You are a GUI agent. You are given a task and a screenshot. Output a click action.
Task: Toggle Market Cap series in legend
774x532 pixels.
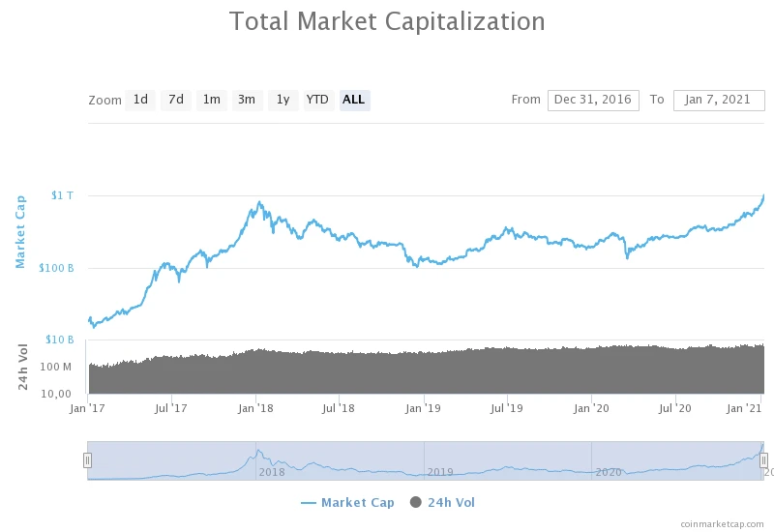(x=357, y=502)
